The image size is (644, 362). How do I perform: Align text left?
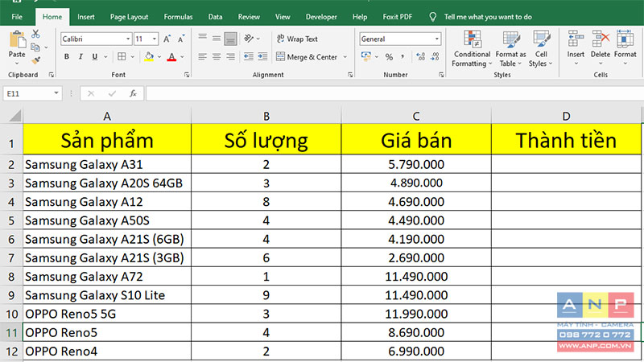pos(203,56)
